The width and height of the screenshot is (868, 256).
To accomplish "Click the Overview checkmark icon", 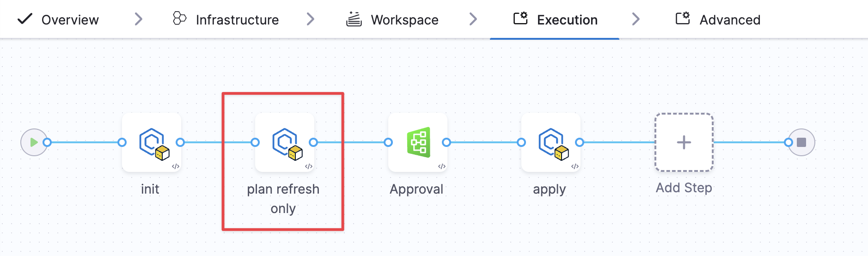I will (x=24, y=19).
